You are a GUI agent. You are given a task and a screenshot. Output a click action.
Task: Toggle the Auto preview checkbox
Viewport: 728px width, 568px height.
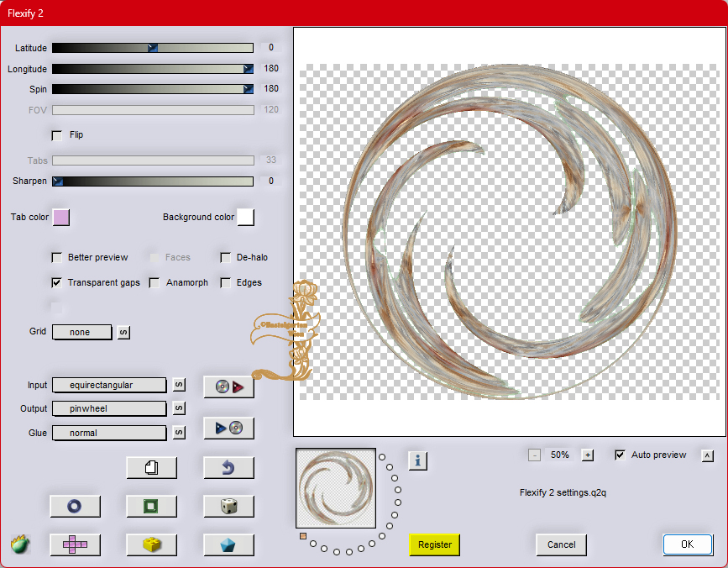621,455
